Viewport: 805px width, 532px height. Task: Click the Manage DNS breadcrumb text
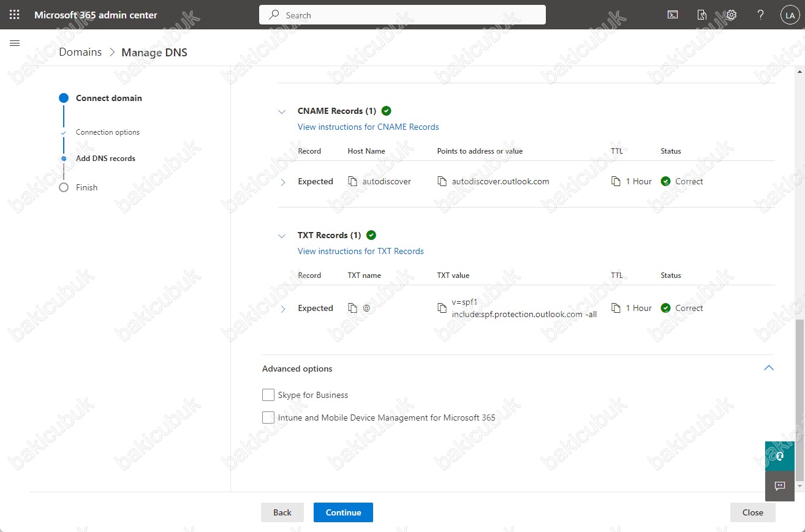click(154, 52)
